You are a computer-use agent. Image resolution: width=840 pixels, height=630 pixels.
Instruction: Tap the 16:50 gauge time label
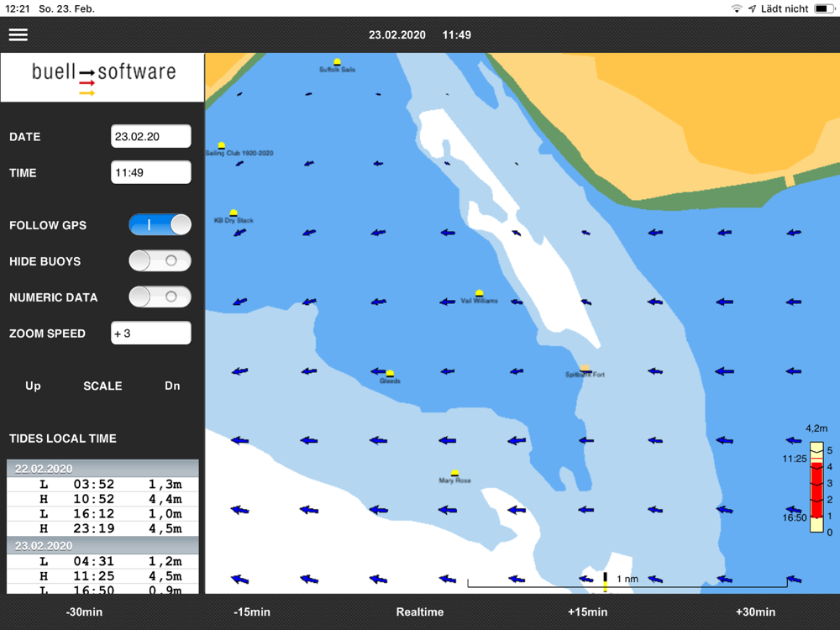pos(795,517)
